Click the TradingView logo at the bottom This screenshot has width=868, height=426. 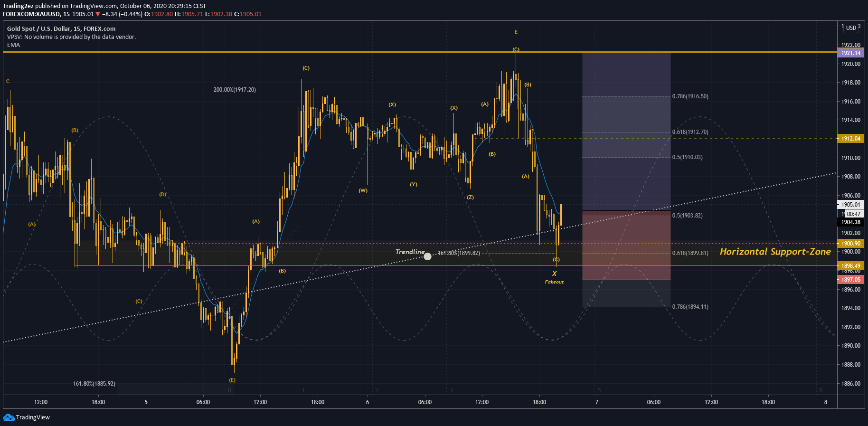pyautogui.click(x=26, y=417)
